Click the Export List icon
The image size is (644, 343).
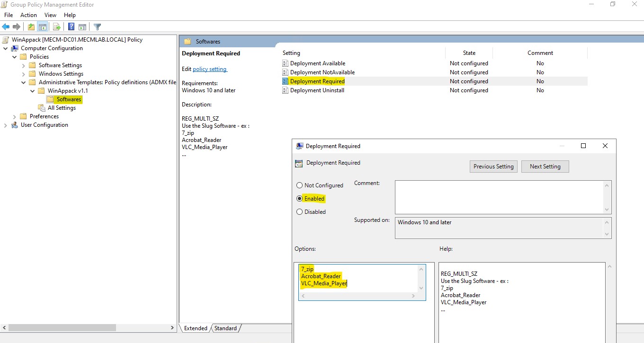tap(56, 26)
